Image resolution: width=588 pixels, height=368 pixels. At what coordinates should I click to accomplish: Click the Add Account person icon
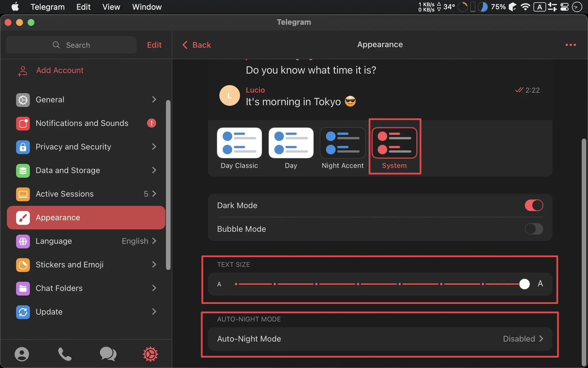[22, 71]
